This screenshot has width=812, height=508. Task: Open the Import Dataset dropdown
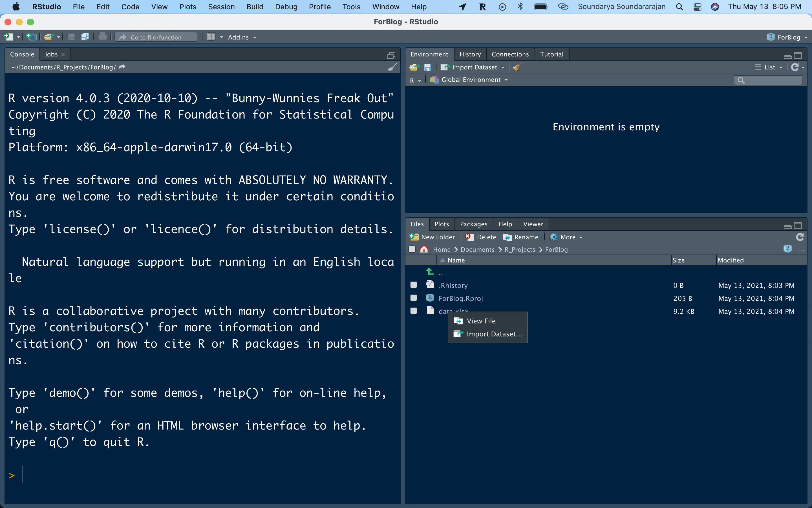pyautogui.click(x=473, y=67)
